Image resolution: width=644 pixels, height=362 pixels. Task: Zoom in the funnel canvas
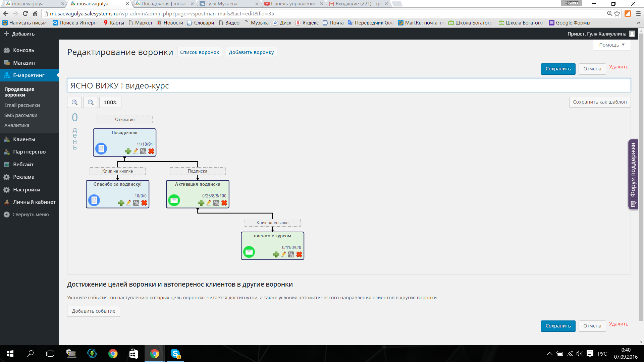(74, 103)
